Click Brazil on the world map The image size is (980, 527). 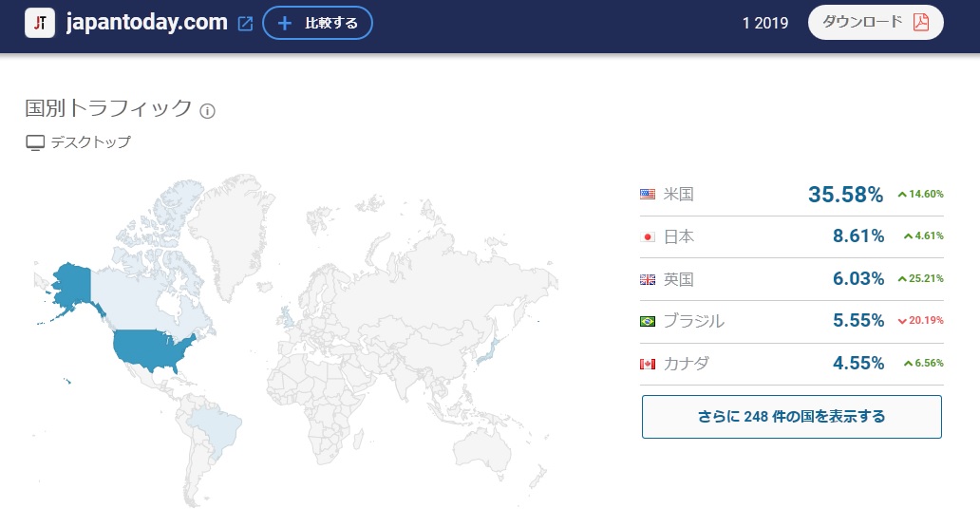point(214,427)
